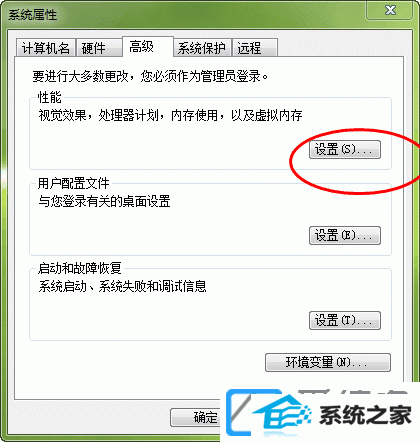Switch to the 计算机名 tab
The image size is (420, 442).
(x=45, y=48)
